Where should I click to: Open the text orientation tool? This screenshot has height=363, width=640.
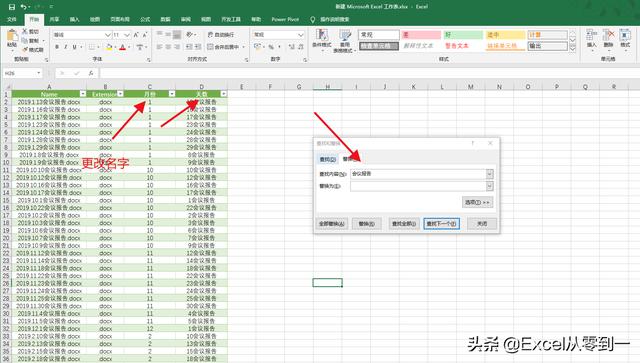(x=190, y=35)
